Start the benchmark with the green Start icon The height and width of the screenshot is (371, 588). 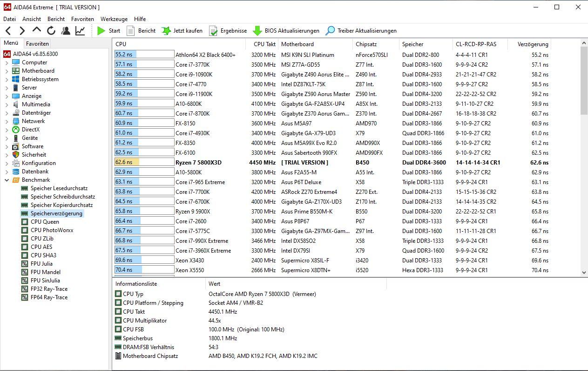(x=101, y=31)
